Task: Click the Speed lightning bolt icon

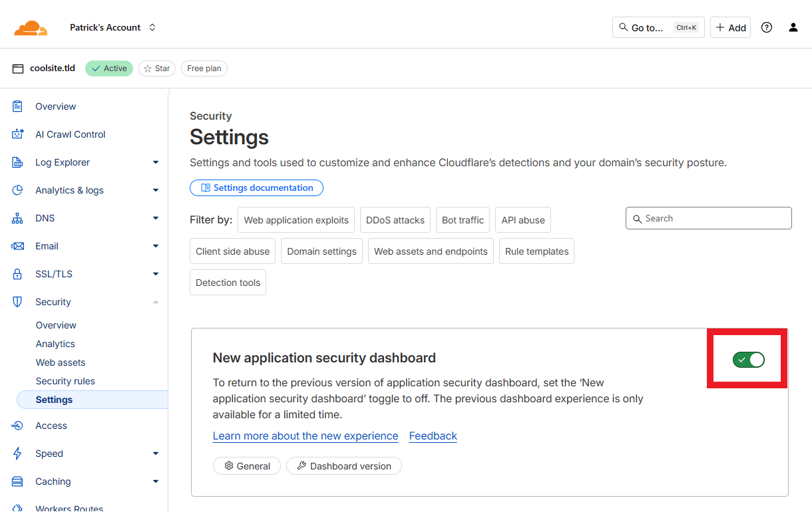Action: [18, 453]
